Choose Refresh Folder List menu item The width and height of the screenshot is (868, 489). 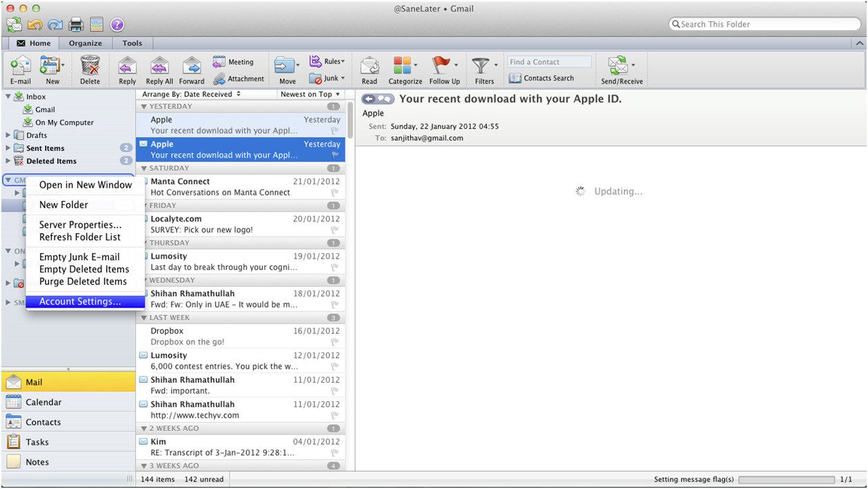point(85,237)
